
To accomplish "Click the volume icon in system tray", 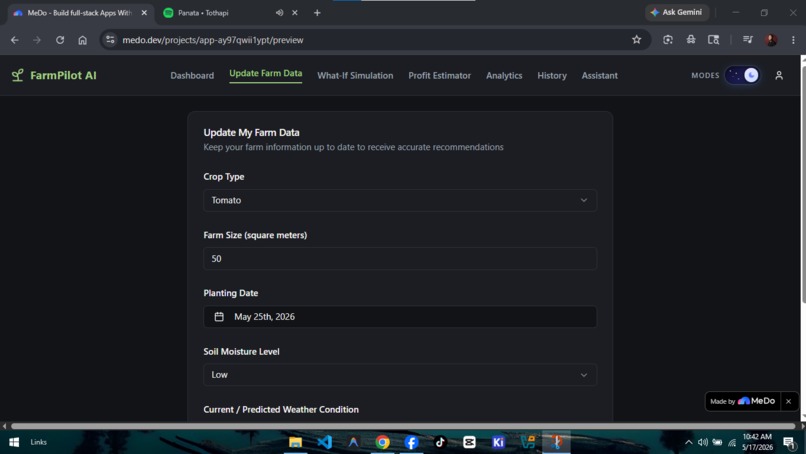I will (x=703, y=442).
